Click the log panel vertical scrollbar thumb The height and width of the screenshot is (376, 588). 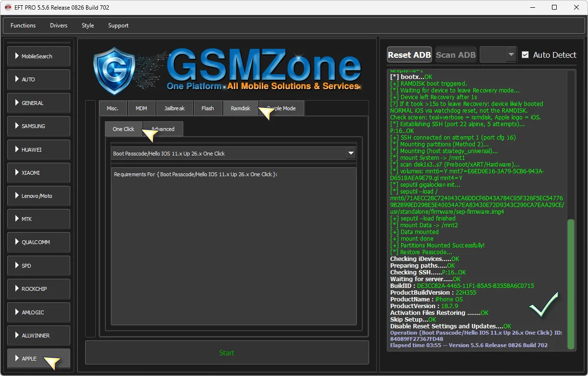click(x=571, y=284)
